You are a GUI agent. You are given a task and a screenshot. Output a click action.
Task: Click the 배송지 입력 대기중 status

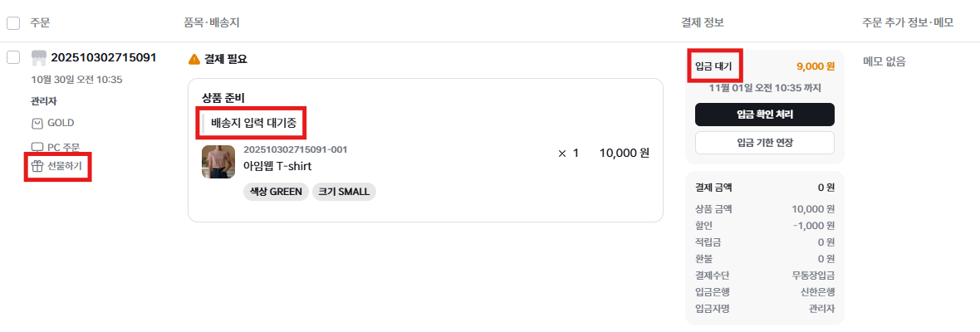[x=253, y=124]
